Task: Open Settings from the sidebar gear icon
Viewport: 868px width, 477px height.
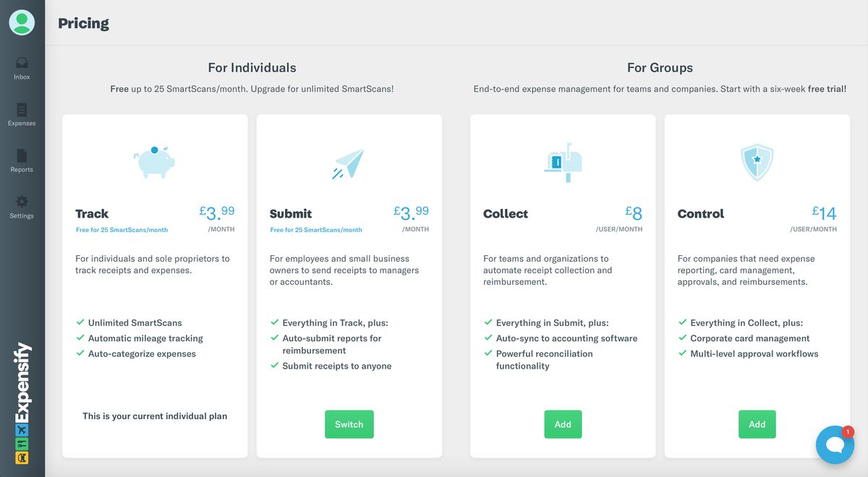Action: tap(22, 208)
